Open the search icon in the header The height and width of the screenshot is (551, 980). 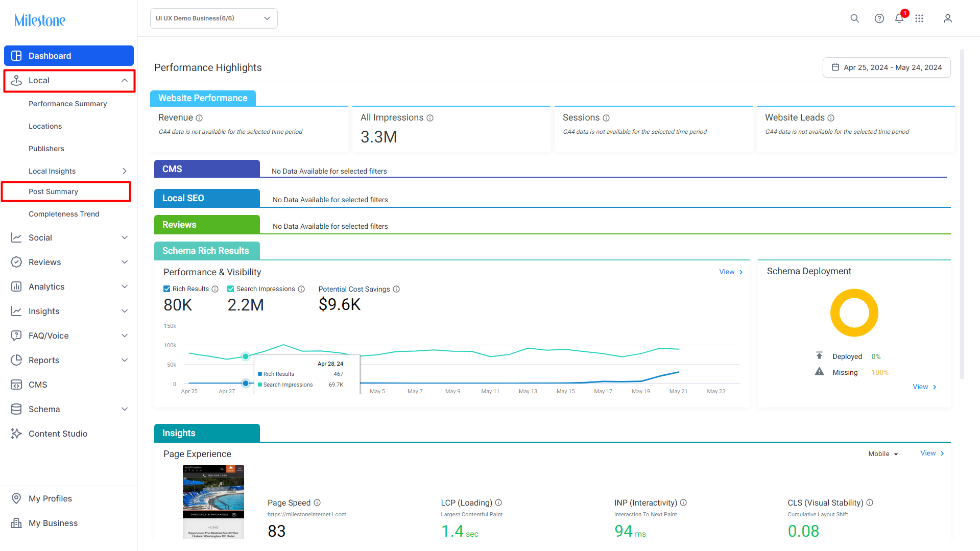pos(854,18)
